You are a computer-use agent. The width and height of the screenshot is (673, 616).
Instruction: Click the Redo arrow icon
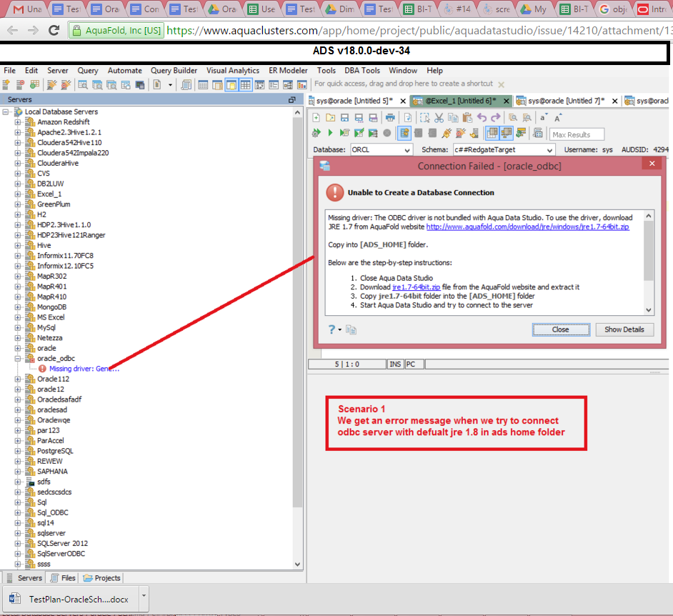click(496, 118)
